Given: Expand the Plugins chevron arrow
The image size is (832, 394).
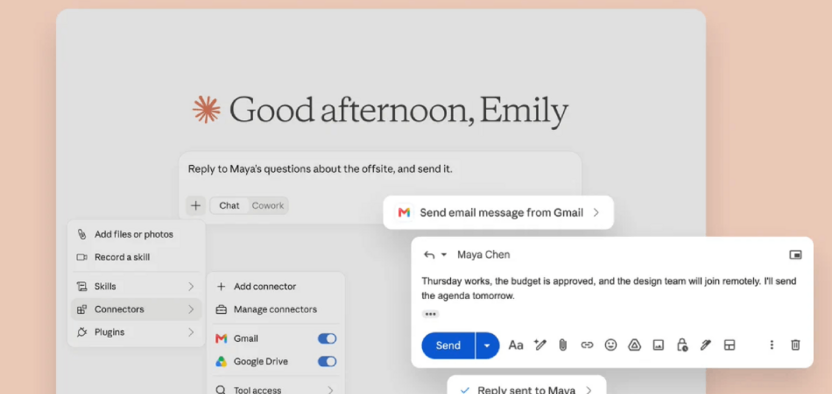Looking at the screenshot, I should [191, 332].
